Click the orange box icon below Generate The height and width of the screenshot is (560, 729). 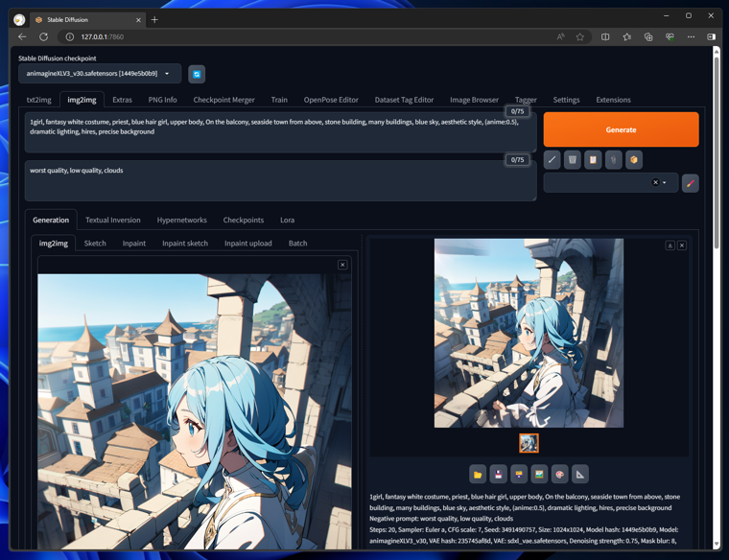(x=634, y=160)
